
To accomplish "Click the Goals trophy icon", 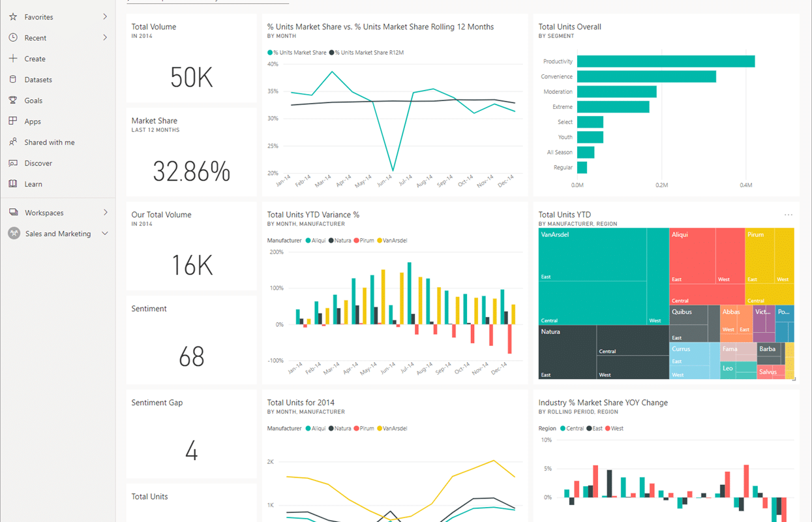I will (13, 100).
